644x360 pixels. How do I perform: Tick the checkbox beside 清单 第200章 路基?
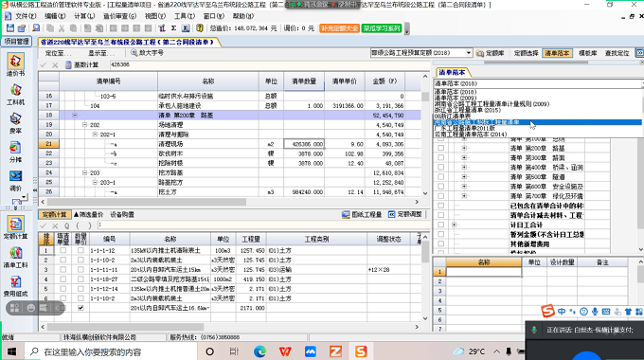(x=440, y=148)
